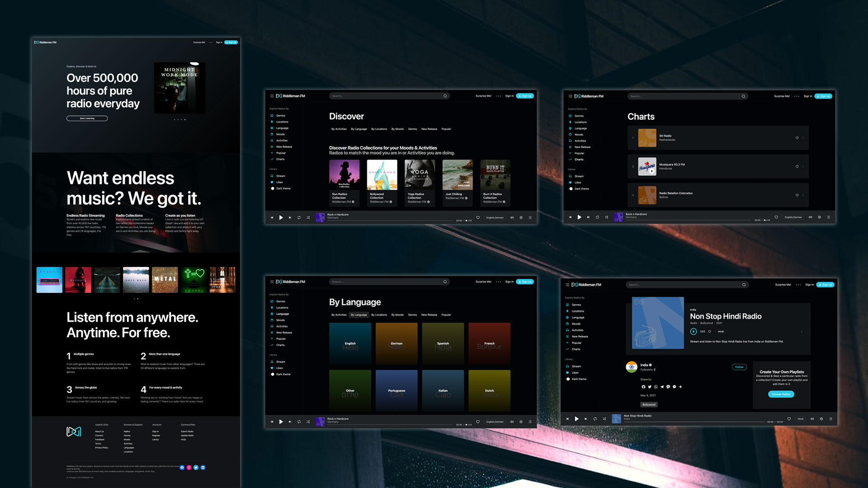
Task: Like the playing track in Discover player bar
Action: pos(478,217)
